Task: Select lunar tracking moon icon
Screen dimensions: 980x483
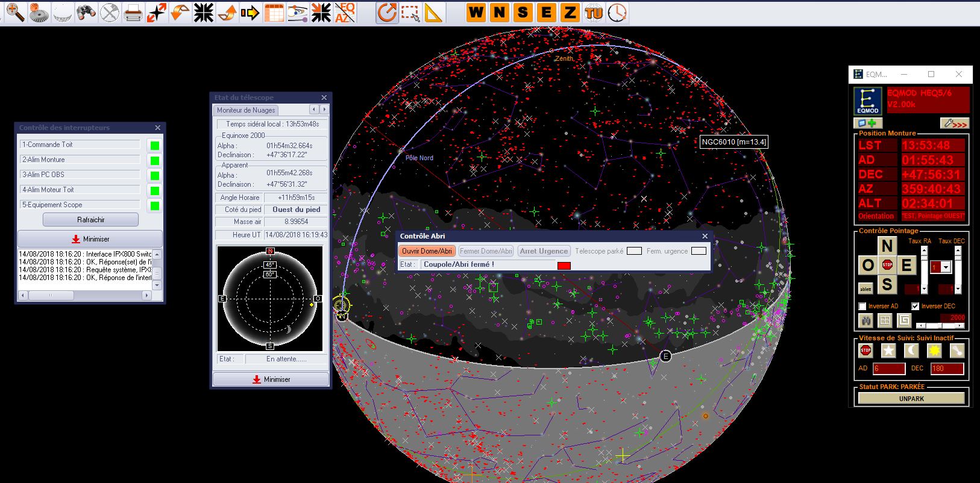Action: 911,351
